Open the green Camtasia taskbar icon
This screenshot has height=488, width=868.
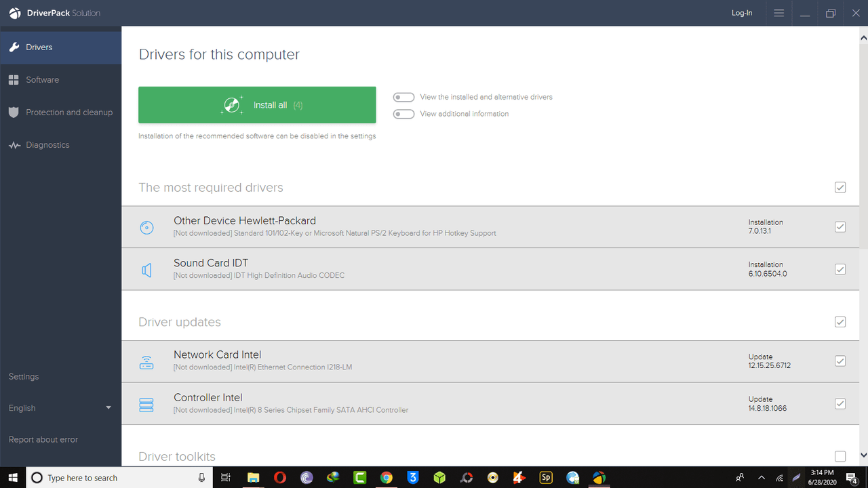359,477
